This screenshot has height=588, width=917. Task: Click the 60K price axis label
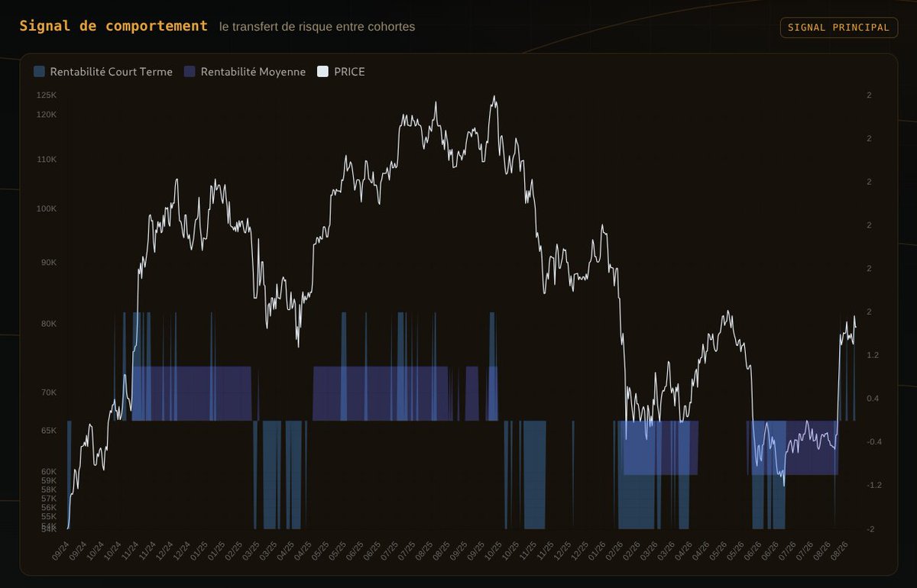tap(49, 472)
